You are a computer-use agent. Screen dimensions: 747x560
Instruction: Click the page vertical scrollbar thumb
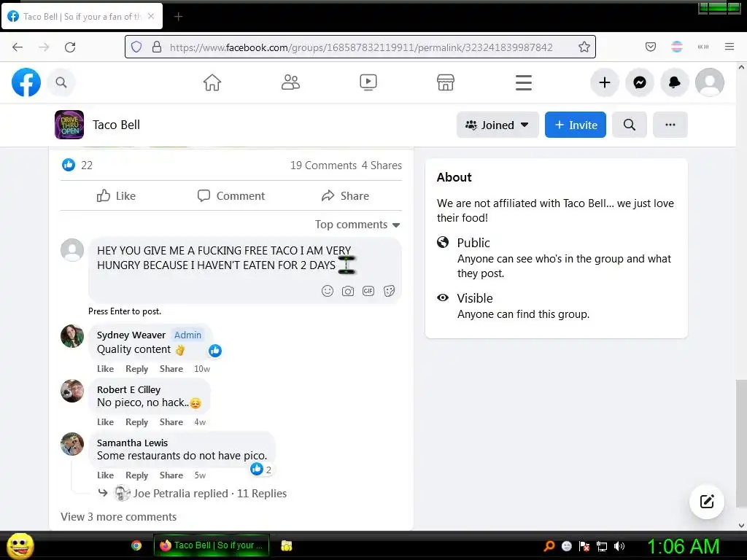point(741,443)
